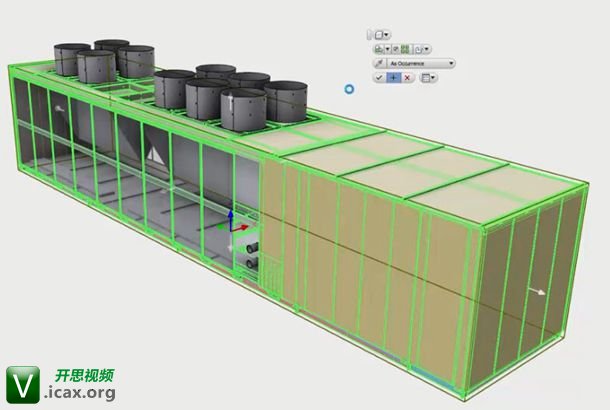Click the red X-axis arrow of the triad
The height and width of the screenshot is (410, 610).
click(x=241, y=227)
